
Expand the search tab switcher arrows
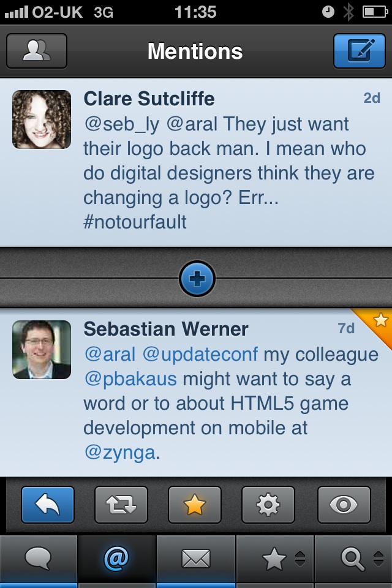377,559
